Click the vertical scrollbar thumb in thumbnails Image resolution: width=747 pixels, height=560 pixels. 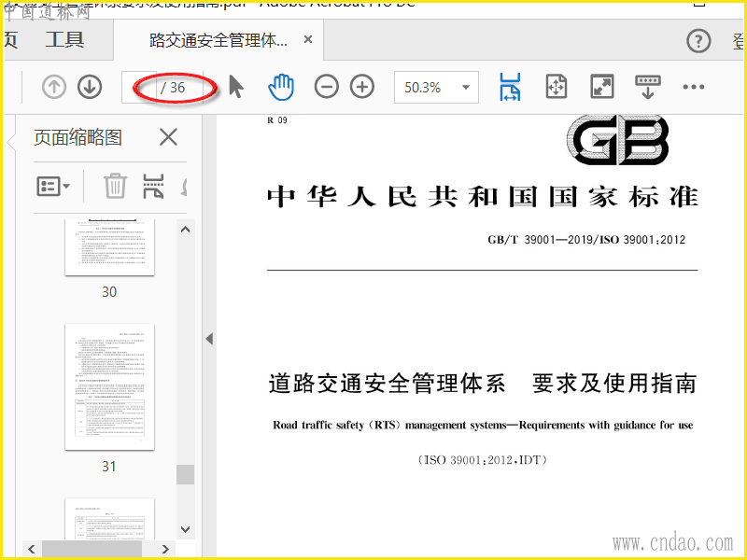click(x=185, y=474)
